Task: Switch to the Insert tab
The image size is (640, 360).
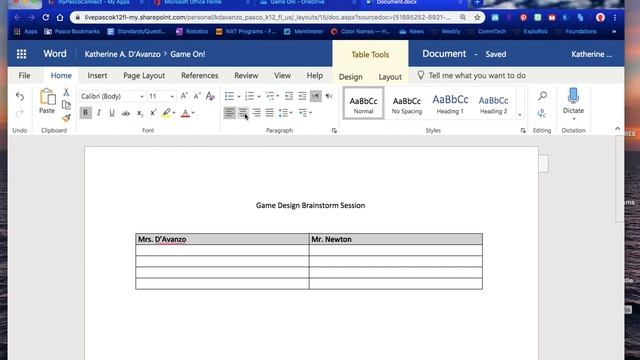Action: [97, 76]
